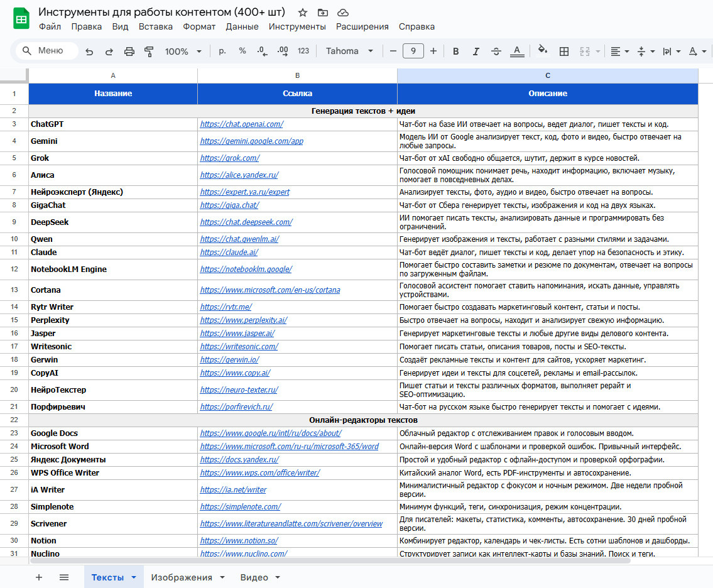Toggle bold formatting
This screenshot has width=713, height=588.
click(x=455, y=52)
